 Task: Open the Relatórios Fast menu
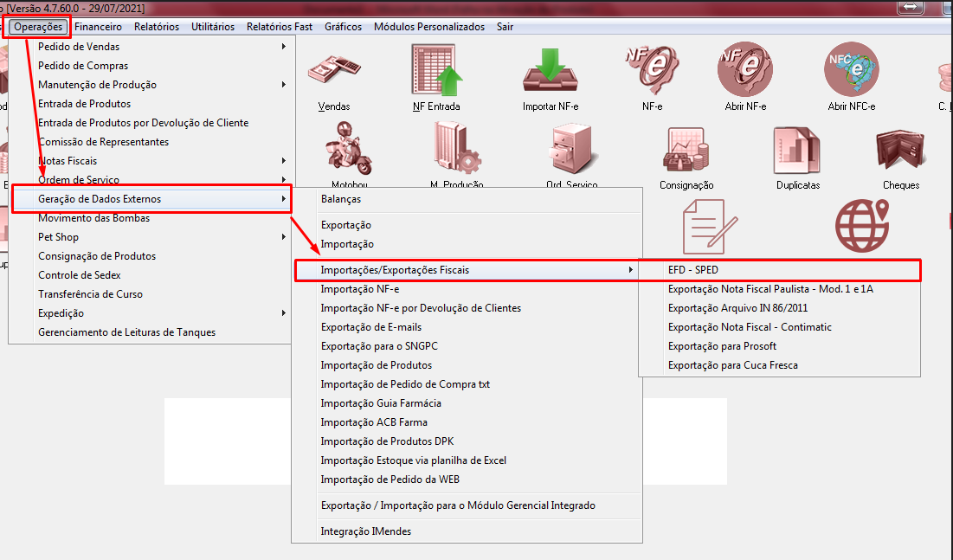(280, 27)
